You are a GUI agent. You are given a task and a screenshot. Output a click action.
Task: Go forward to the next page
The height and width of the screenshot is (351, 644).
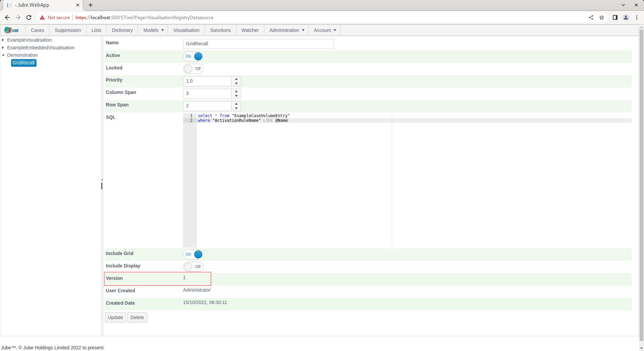coord(18,17)
